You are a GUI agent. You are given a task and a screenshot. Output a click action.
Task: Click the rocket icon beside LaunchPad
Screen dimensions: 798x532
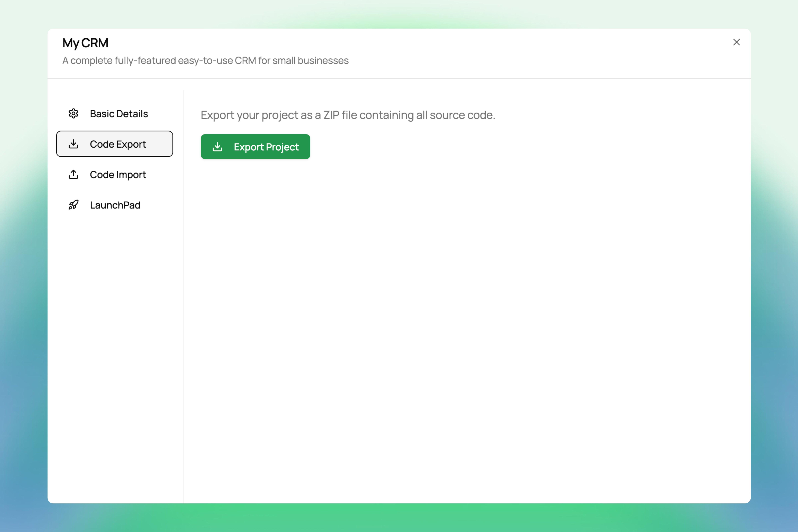(73, 205)
